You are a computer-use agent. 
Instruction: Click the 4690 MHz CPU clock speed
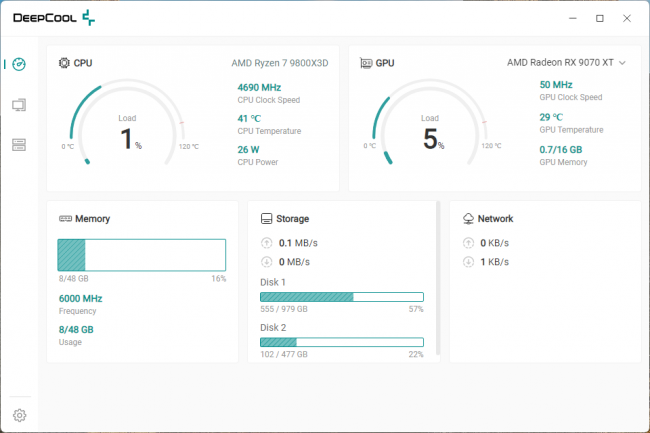(x=260, y=86)
